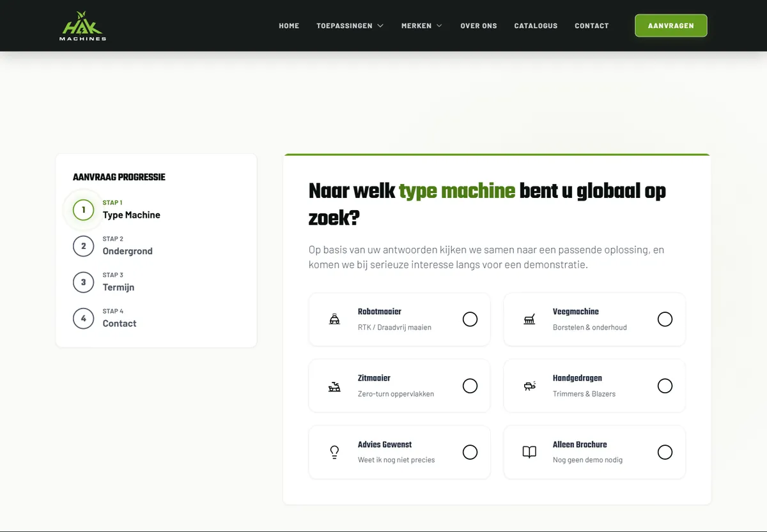Click 'Nog geen demo nodig' subtitle
This screenshot has width=767, height=532.
pyautogui.click(x=587, y=460)
